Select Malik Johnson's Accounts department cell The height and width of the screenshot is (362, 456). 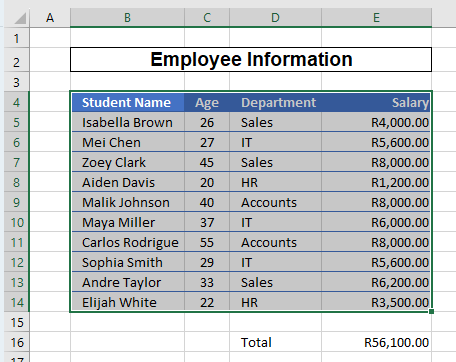pos(275,202)
